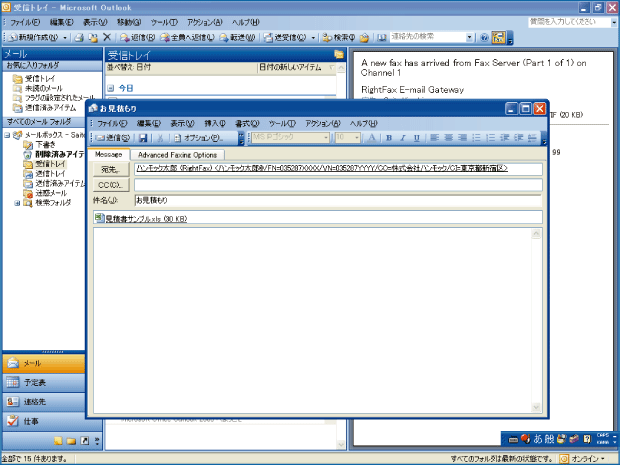This screenshot has width=620, height=465.
Task: Switch to Advanced Faxing Options tab
Action: [x=177, y=155]
